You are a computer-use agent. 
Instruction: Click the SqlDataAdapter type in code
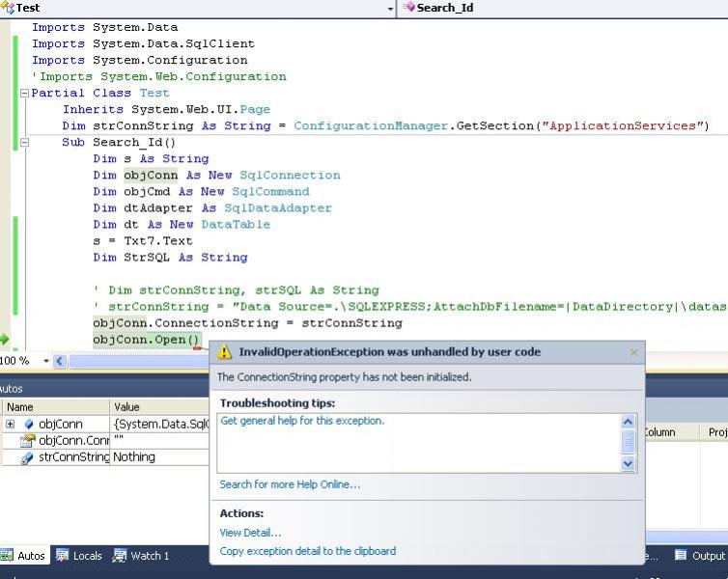pos(278,208)
